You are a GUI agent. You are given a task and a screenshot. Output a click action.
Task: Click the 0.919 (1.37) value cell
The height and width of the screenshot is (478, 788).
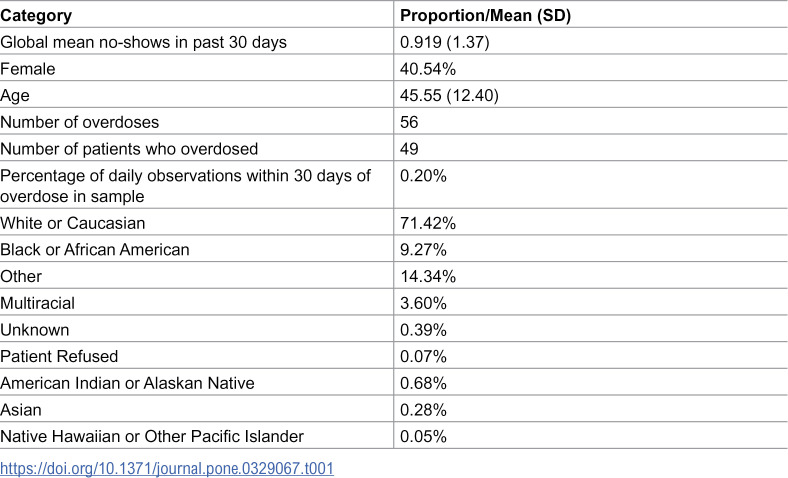(445, 42)
